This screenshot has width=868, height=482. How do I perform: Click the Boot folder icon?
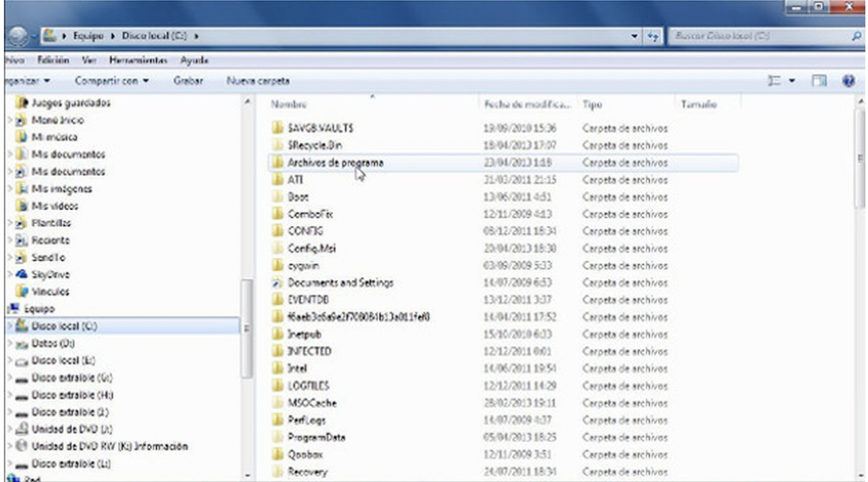(277, 197)
